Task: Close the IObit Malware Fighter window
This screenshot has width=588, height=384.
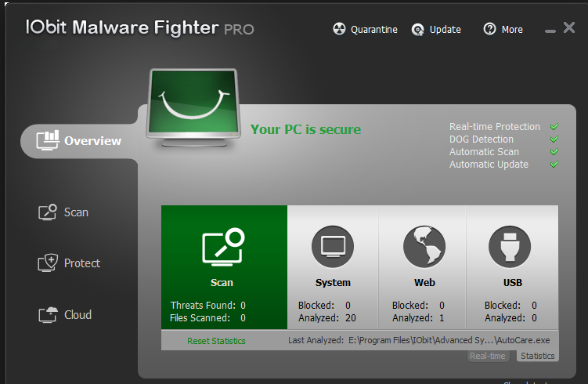Action: point(569,27)
